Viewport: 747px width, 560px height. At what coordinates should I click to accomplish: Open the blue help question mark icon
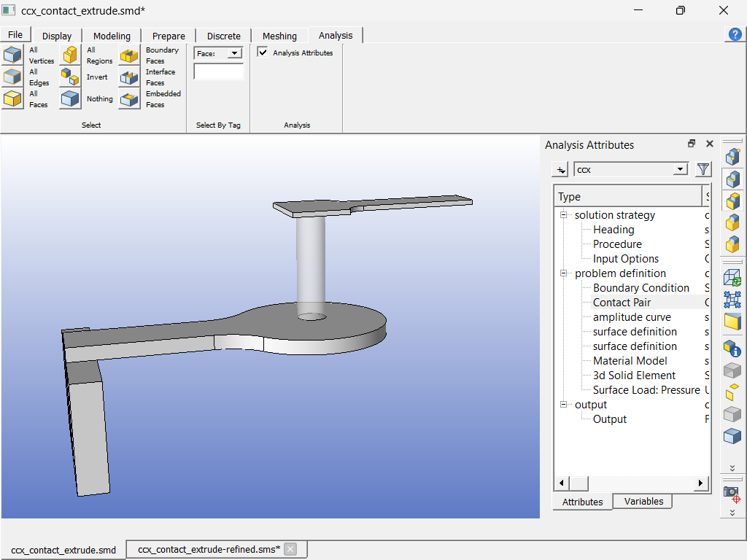click(735, 34)
